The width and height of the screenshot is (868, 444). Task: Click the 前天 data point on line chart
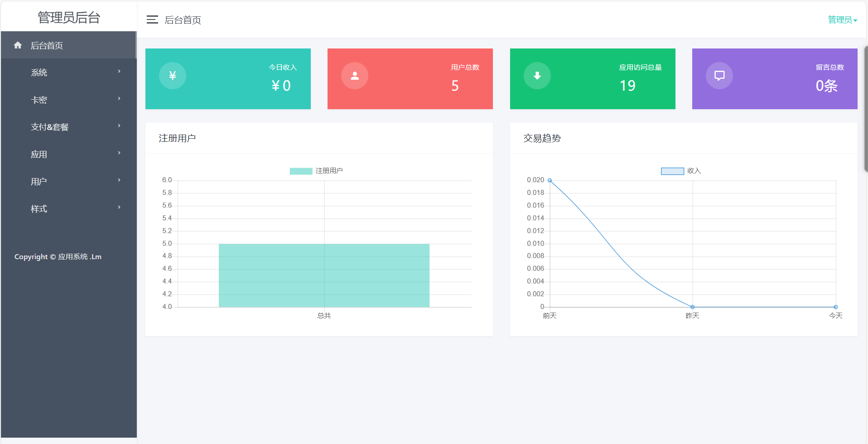tap(550, 180)
